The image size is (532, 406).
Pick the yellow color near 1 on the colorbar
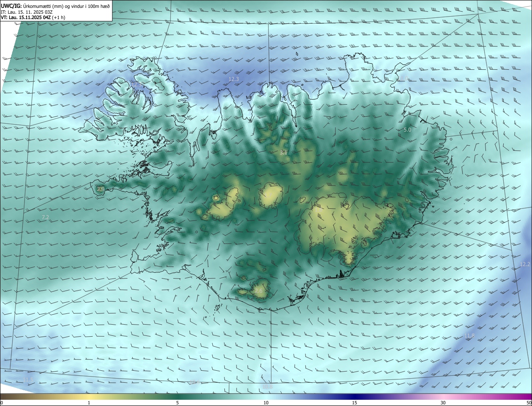[x=89, y=396]
